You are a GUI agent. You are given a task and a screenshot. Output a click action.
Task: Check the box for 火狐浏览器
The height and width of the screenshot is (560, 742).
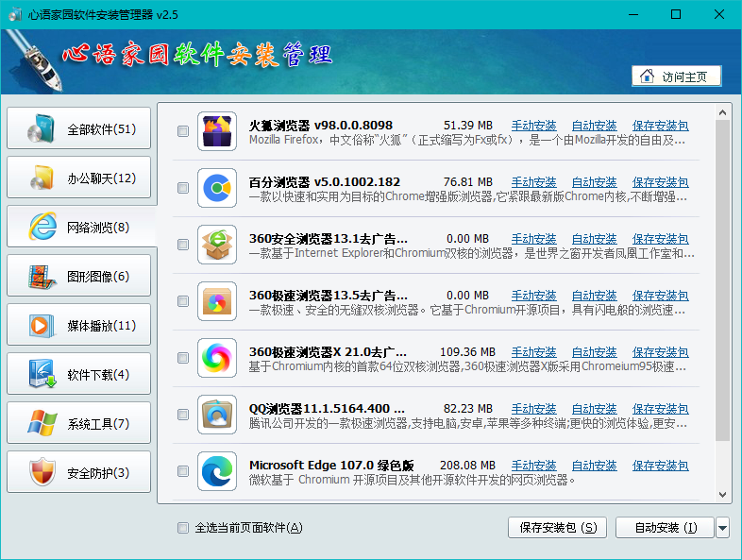pos(182,131)
